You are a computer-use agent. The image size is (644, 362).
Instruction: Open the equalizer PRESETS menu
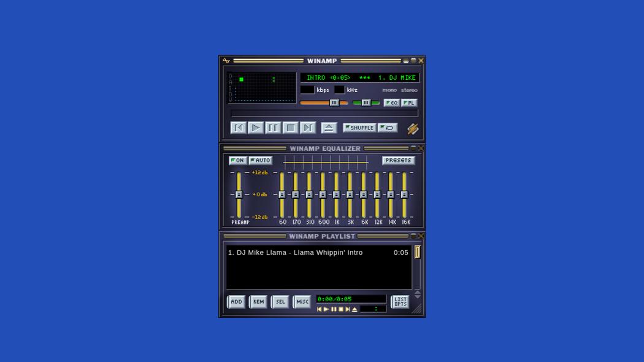coord(398,160)
